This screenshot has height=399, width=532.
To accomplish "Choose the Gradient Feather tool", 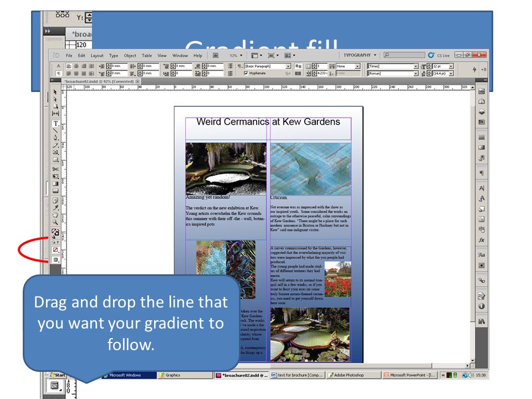I will pyautogui.click(x=55, y=191).
